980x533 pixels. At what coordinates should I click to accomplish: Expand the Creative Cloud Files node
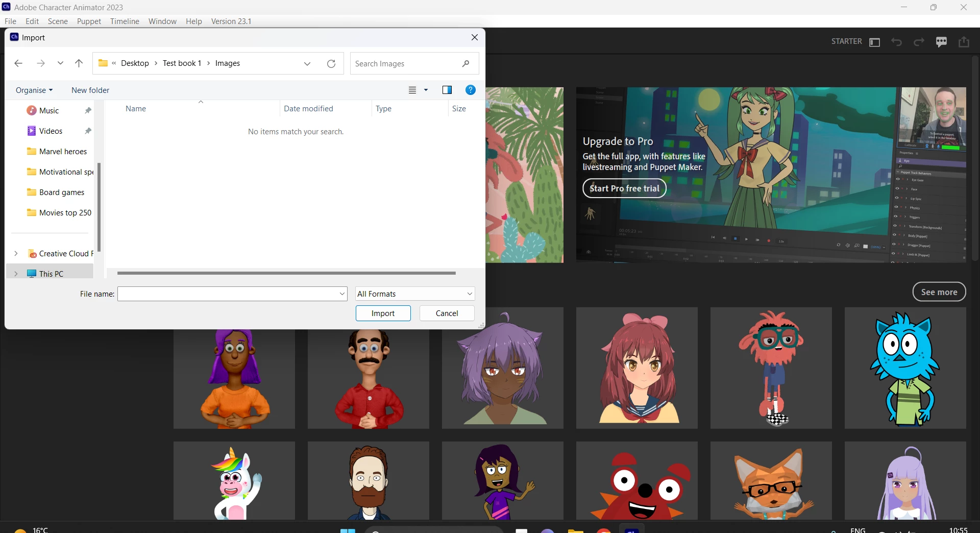pyautogui.click(x=16, y=254)
